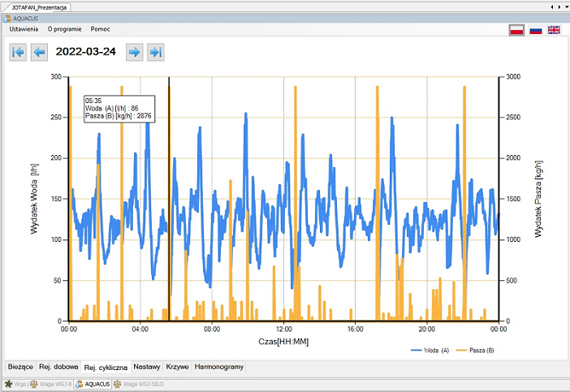570x392 pixels.
Task: Click the 12:00 time axis label
Action: (x=283, y=330)
